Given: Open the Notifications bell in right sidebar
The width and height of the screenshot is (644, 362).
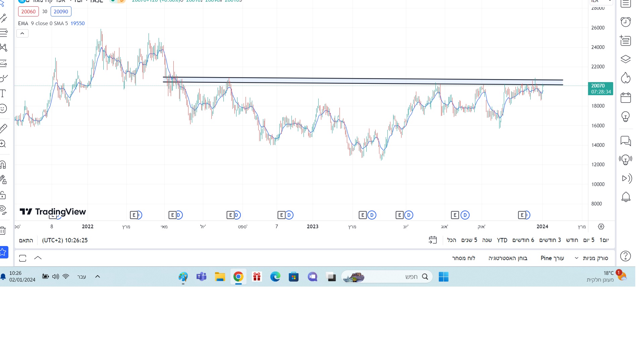Looking at the screenshot, I should (x=626, y=197).
